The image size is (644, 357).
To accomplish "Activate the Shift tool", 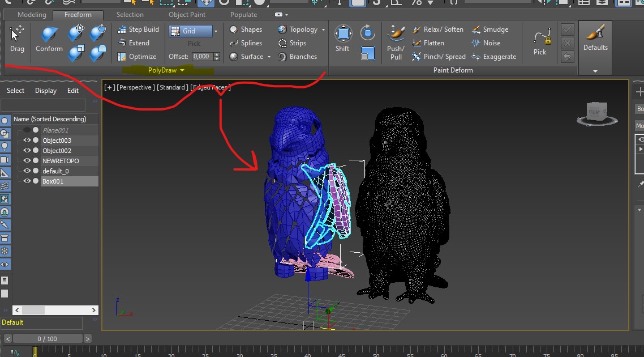I will pos(342,38).
